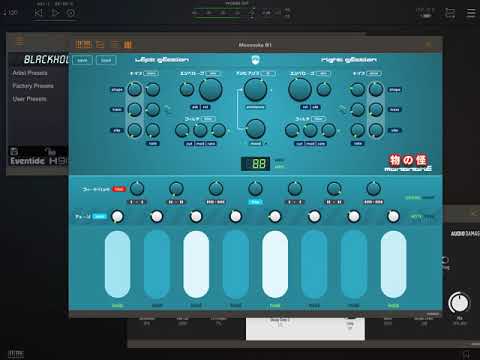Start playback with the transport play button

click(x=55, y=13)
